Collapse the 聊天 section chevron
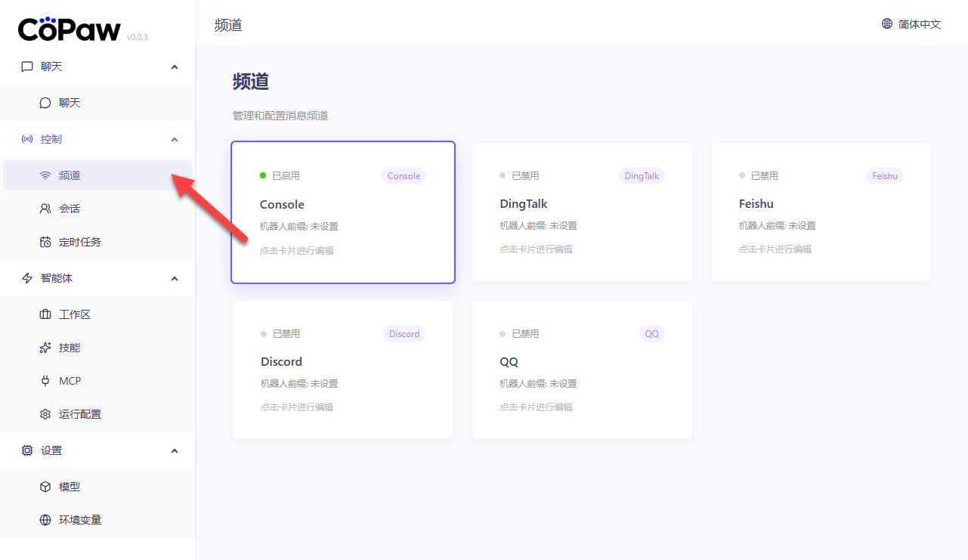 pyautogui.click(x=175, y=67)
